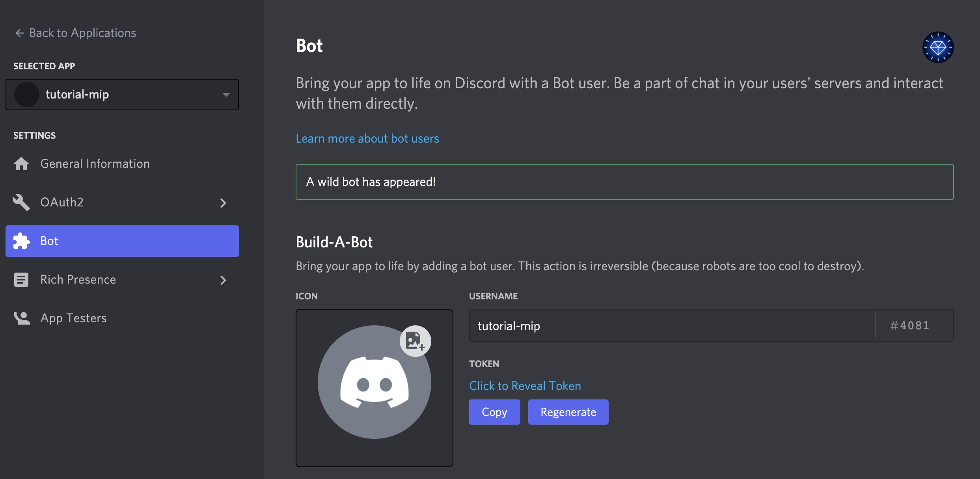Click the home icon for General Information
Viewport: 980px width, 479px height.
click(21, 164)
